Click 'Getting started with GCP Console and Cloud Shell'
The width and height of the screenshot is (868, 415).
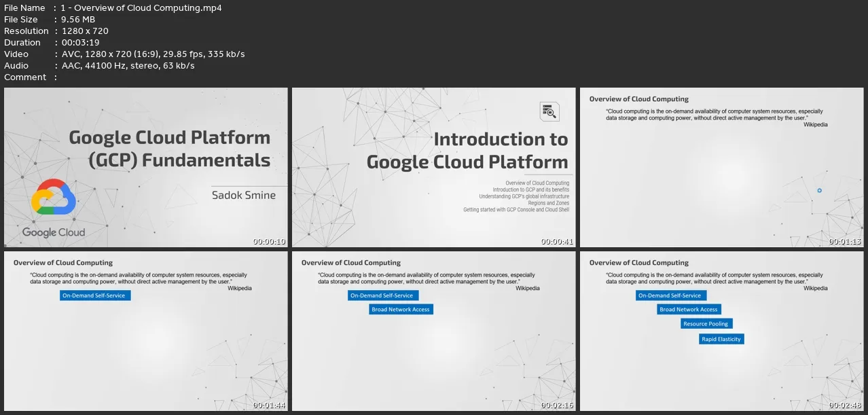[x=516, y=210]
